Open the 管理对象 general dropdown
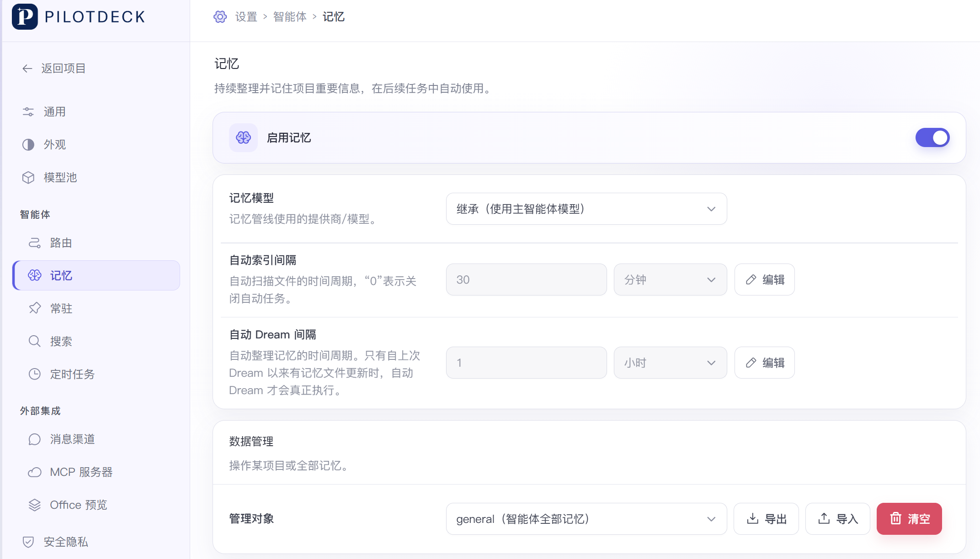The height and width of the screenshot is (559, 980). [x=586, y=519]
